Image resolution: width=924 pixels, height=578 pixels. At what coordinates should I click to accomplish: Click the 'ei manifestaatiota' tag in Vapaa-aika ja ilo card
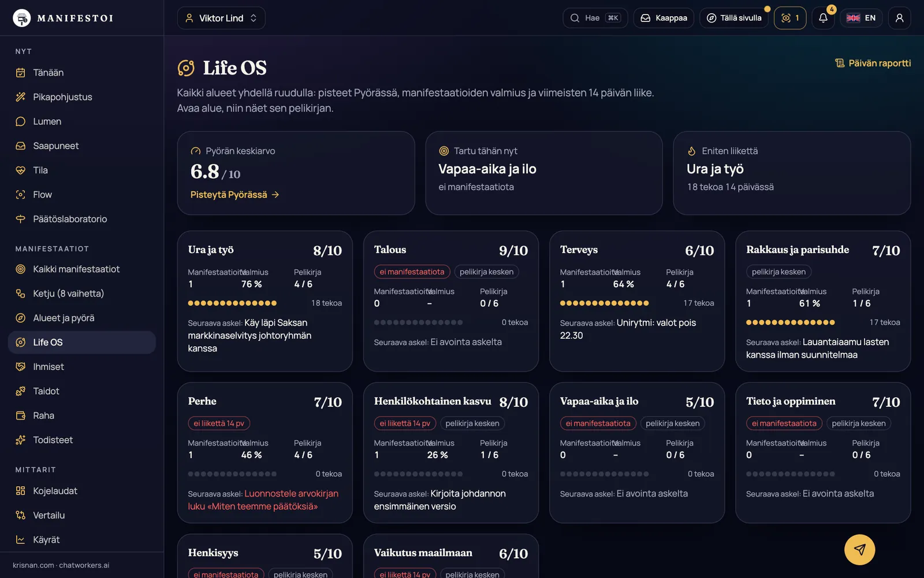point(598,423)
